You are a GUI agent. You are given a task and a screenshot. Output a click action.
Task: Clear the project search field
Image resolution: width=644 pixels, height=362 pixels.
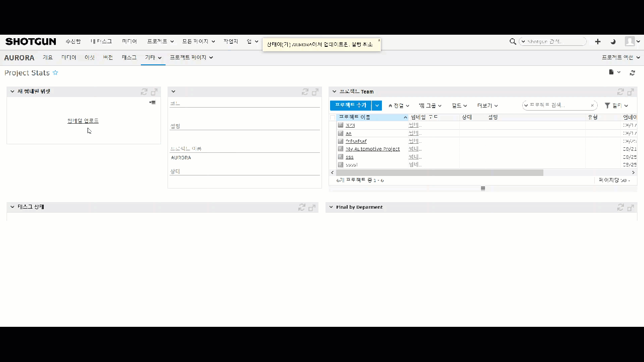tap(593, 106)
